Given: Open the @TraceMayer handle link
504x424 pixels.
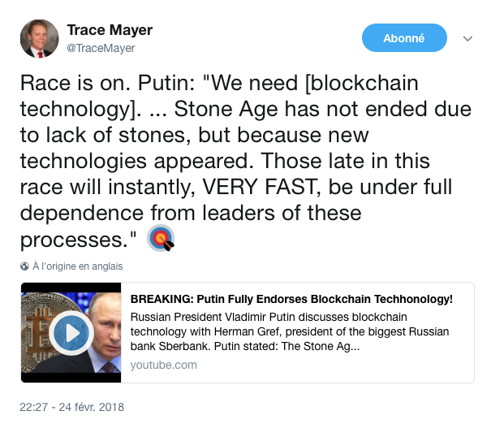Looking at the screenshot, I should point(101,48).
